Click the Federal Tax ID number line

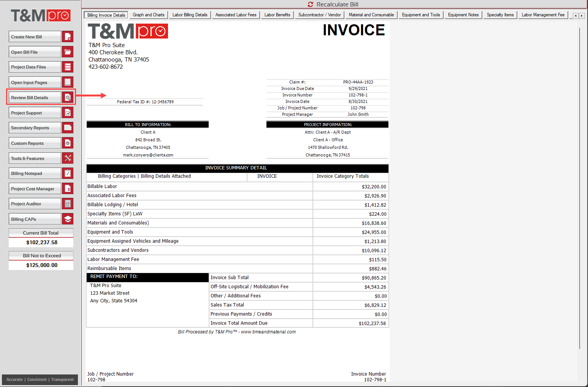click(145, 102)
